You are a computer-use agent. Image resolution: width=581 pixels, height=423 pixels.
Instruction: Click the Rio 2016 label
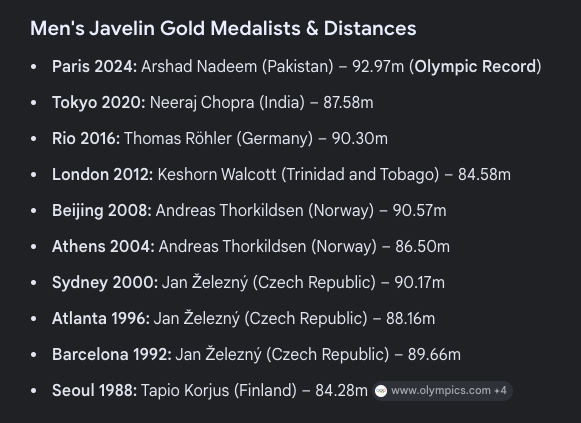pyautogui.click(x=86, y=139)
